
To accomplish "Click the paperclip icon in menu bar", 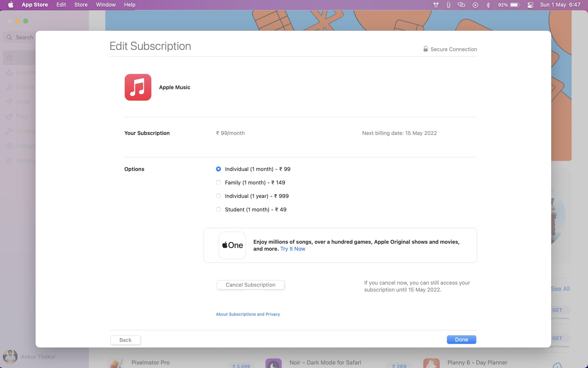I will (x=449, y=5).
